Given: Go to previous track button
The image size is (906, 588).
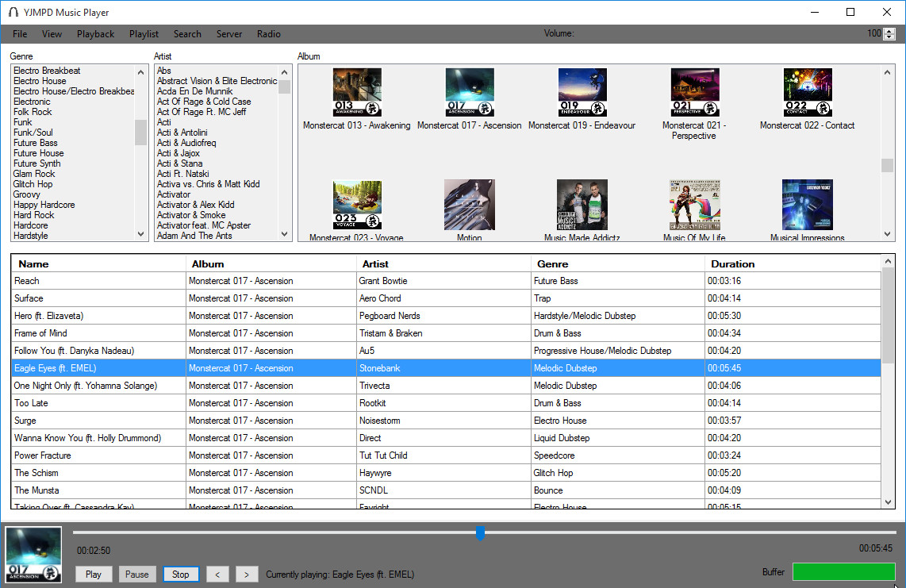Looking at the screenshot, I should (218, 575).
